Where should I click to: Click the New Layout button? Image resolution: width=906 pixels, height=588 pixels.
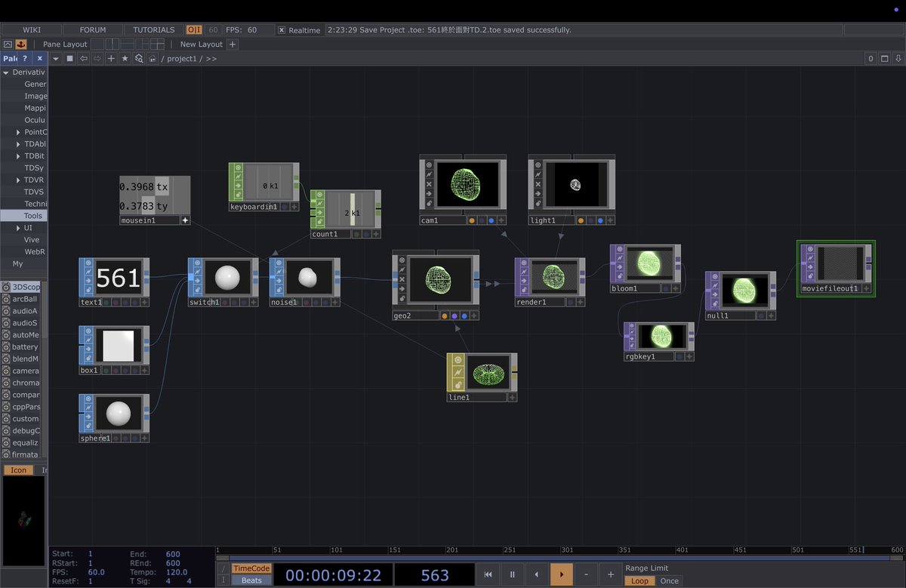(202, 44)
